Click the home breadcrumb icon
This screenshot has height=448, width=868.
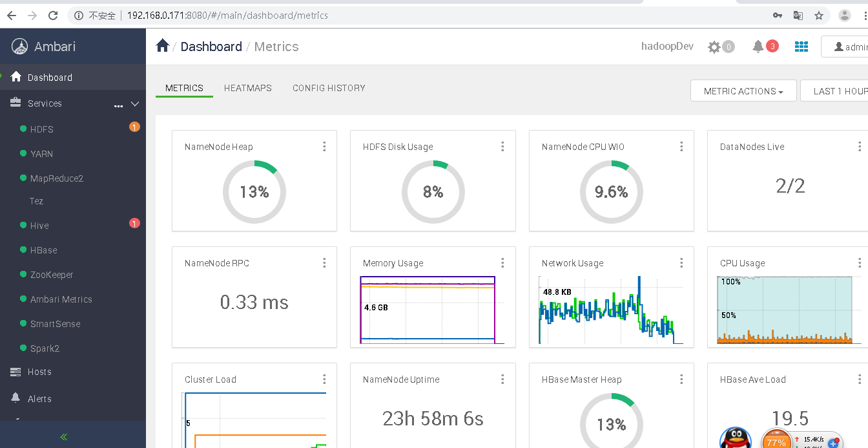(x=163, y=45)
